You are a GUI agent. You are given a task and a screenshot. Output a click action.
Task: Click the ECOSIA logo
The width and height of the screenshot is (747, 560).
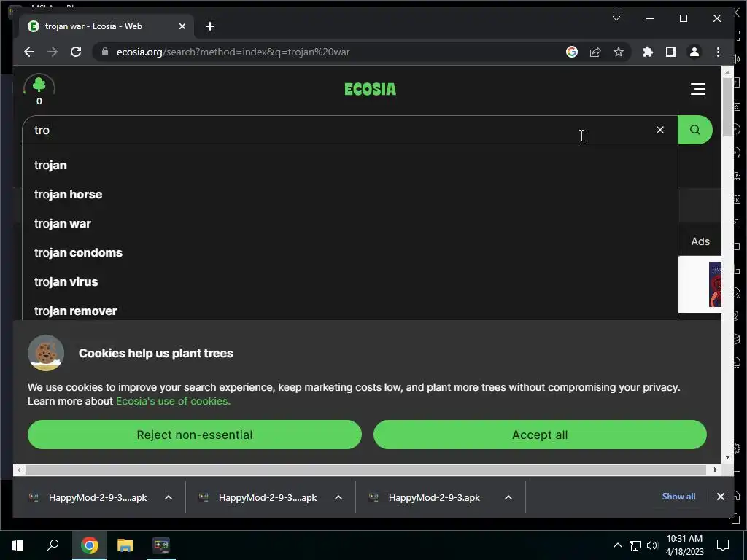click(x=370, y=89)
